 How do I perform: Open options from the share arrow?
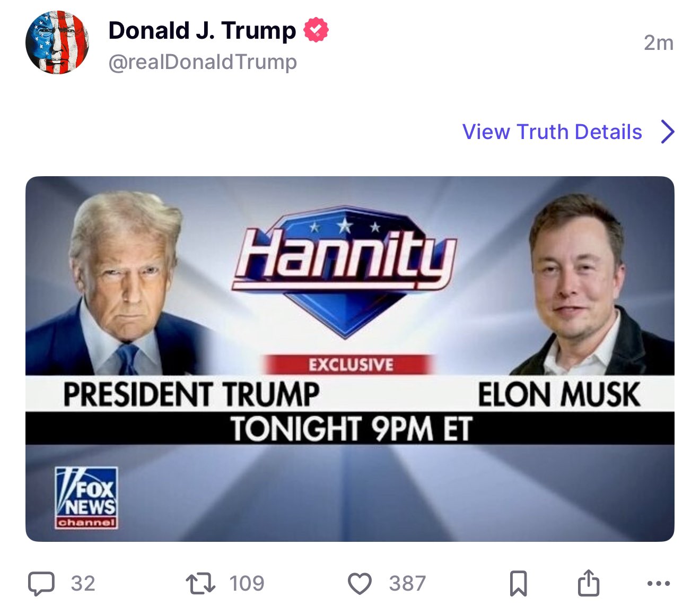pyautogui.click(x=589, y=583)
